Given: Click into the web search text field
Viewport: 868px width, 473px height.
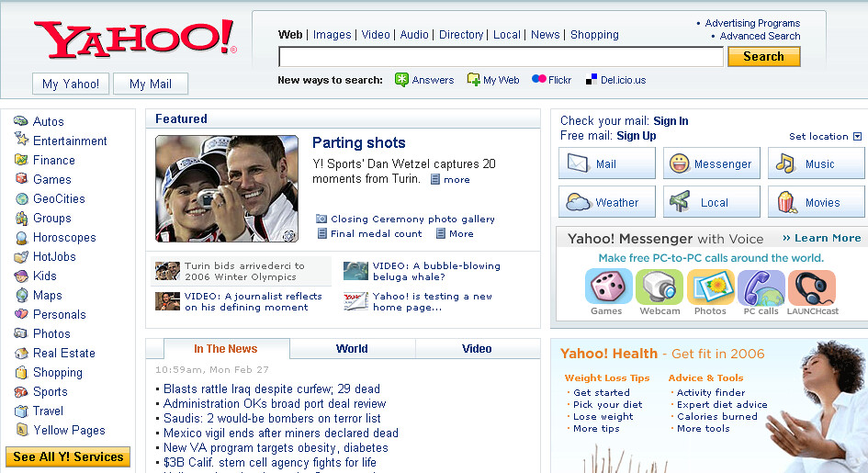Looking at the screenshot, I should pos(501,56).
